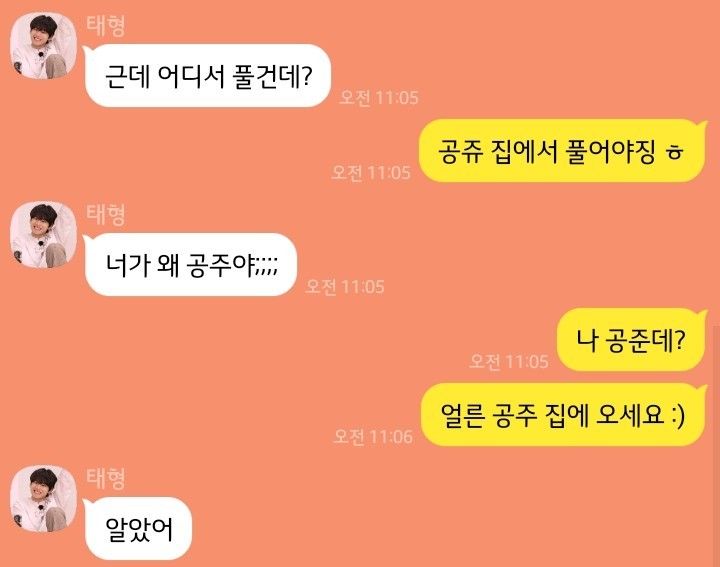Click the white '알았어' message bubble

(x=138, y=529)
